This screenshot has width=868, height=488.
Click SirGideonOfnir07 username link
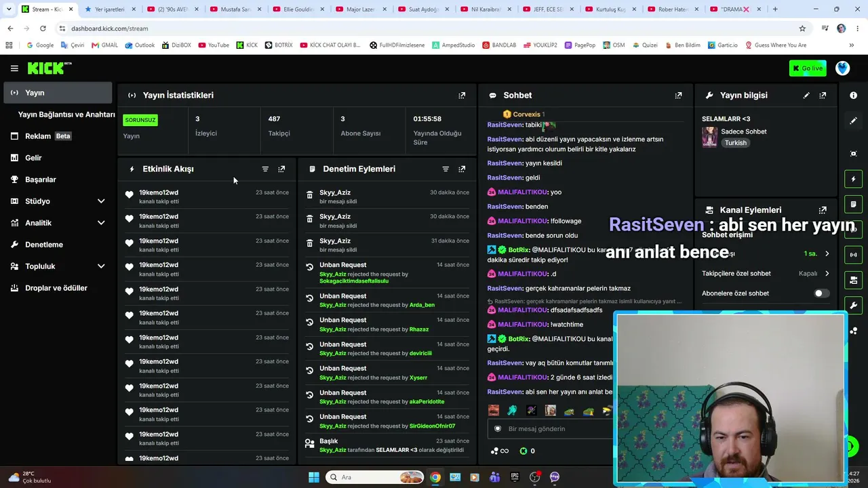coord(432,426)
